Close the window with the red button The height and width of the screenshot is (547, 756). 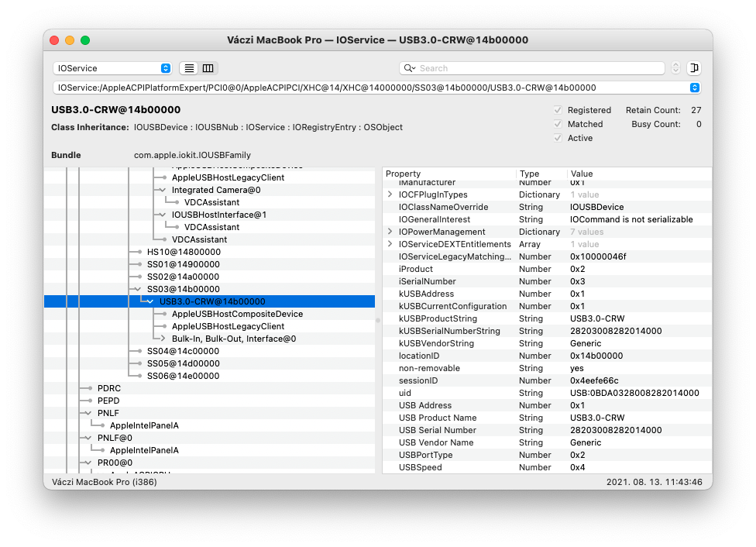pos(54,40)
